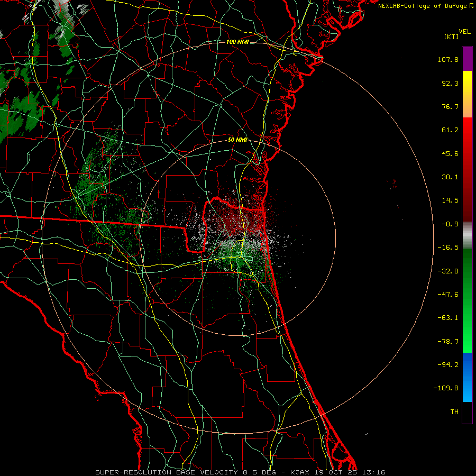Click the [KT] units label

(x=452, y=36)
